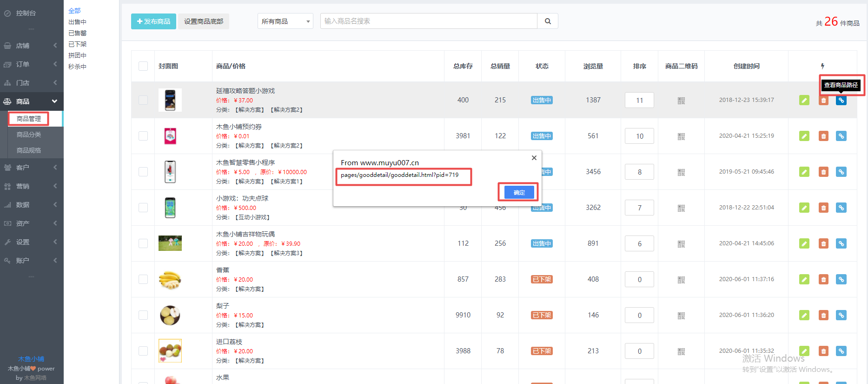Image resolution: width=868 pixels, height=384 pixels.
Task: Check the box for 木鱼小铺预约券
Action: 143,136
